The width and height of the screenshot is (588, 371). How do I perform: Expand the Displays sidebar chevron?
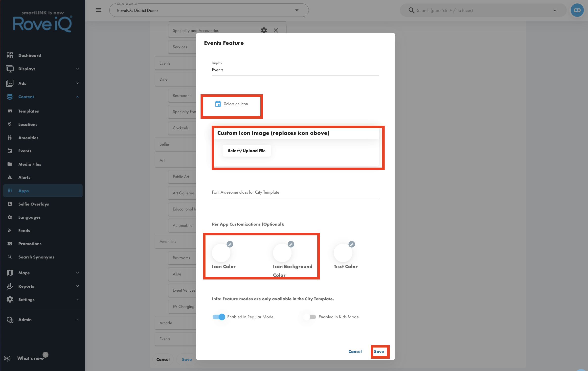pos(77,69)
